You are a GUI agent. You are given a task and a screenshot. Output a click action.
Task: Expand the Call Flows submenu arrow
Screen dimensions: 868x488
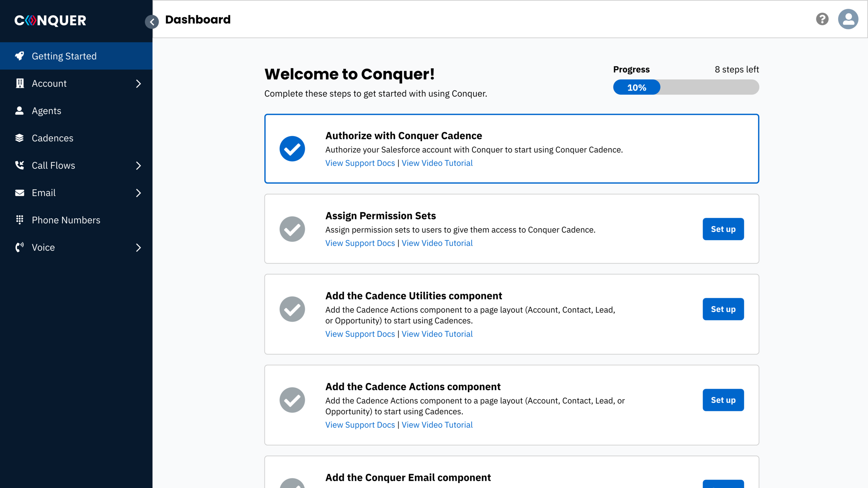(x=138, y=166)
